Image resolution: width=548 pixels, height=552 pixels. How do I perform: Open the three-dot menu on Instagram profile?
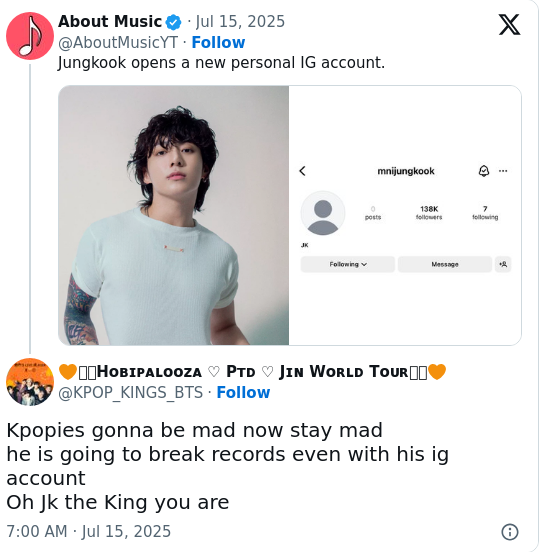pos(503,171)
